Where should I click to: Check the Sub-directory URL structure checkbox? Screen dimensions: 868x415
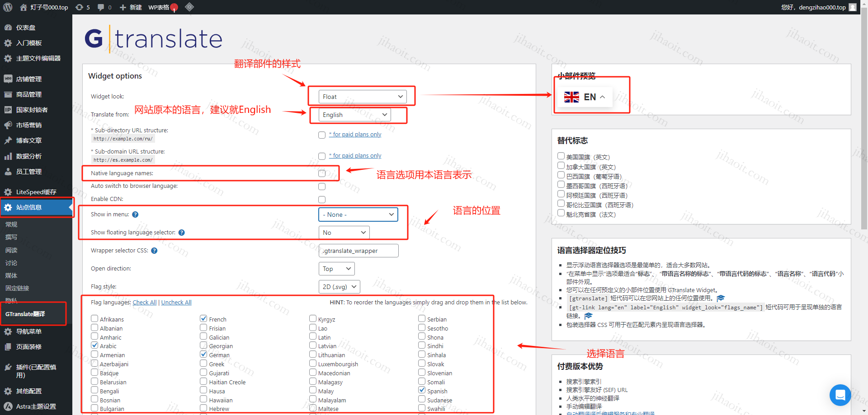pyautogui.click(x=322, y=135)
